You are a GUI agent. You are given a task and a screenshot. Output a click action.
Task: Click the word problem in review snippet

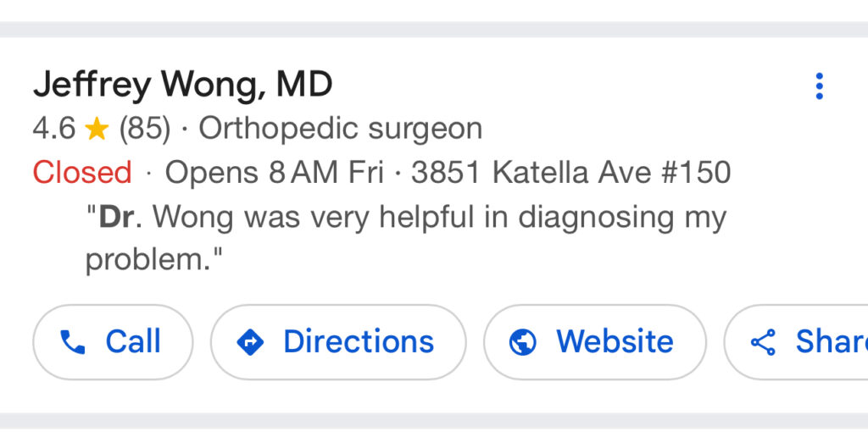tap(146, 261)
